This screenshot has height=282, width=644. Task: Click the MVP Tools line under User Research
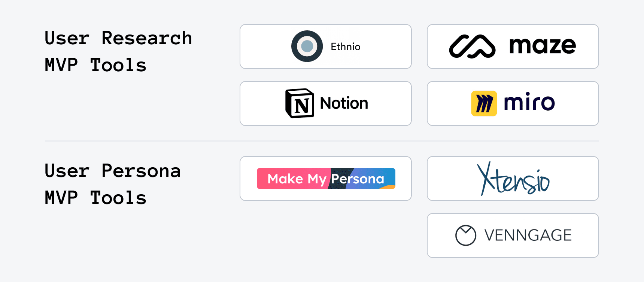tap(95, 65)
